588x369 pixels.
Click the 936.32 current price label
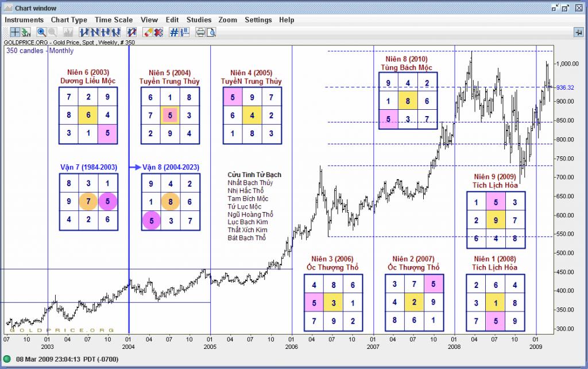tap(566, 87)
